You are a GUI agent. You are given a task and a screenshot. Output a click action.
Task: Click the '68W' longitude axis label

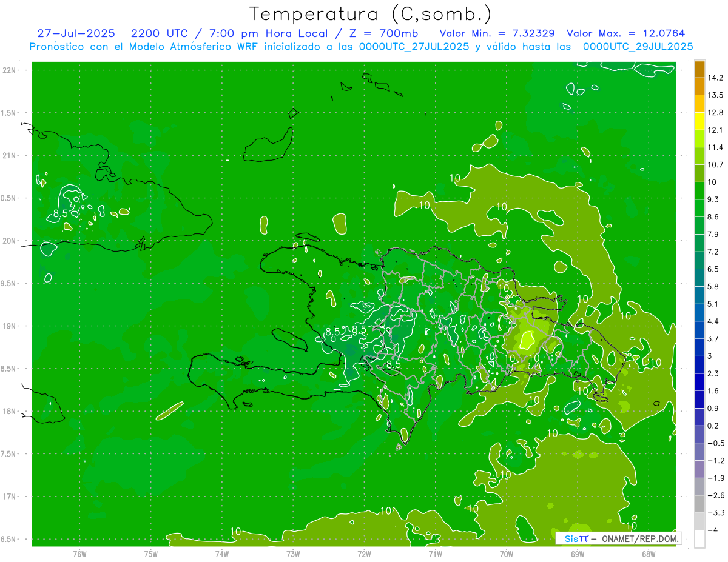coord(649,555)
